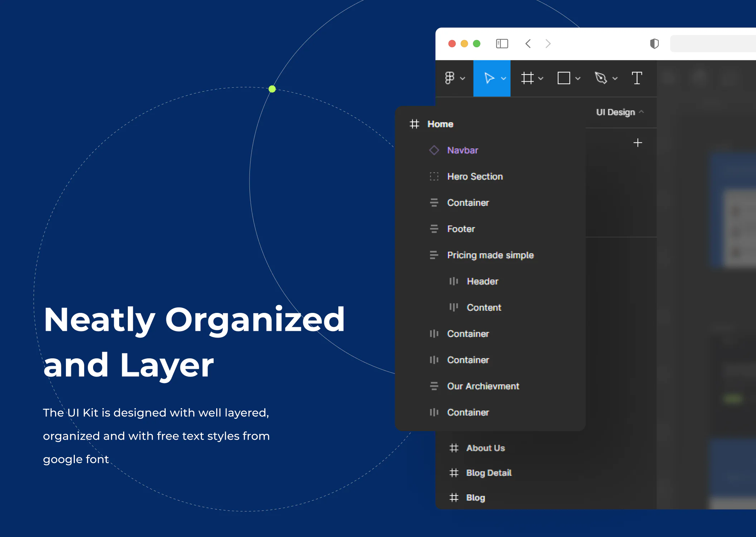Screen dimensions: 756x537
Task: Click the Blog Detail frame icon
Action: click(x=454, y=473)
